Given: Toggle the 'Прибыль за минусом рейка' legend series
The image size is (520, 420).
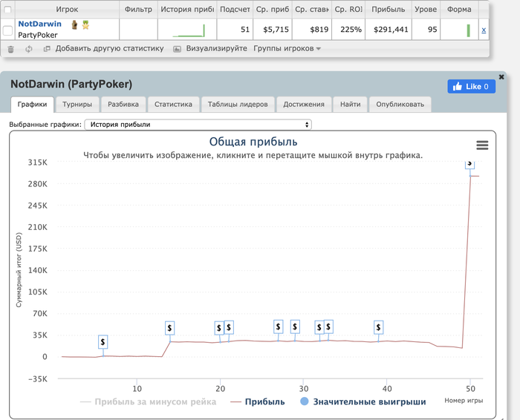Looking at the screenshot, I should point(148,401).
